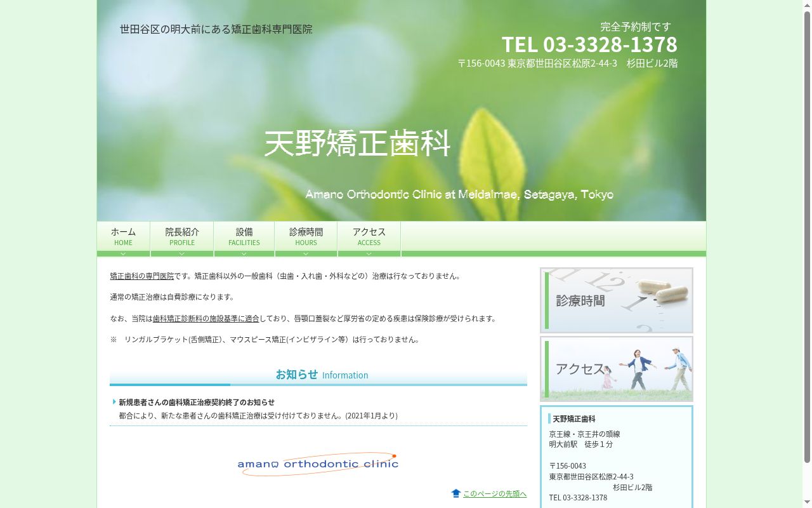
Task: Click the blue triangle bullet beside the news headline
Action: 114,402
